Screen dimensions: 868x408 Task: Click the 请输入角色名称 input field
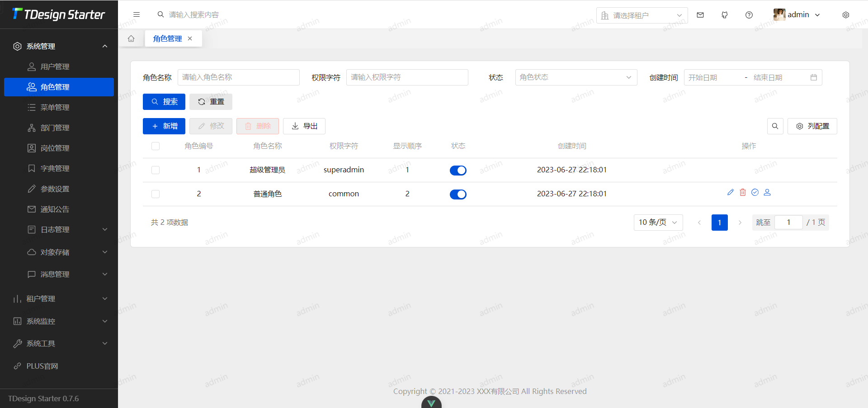pos(239,77)
